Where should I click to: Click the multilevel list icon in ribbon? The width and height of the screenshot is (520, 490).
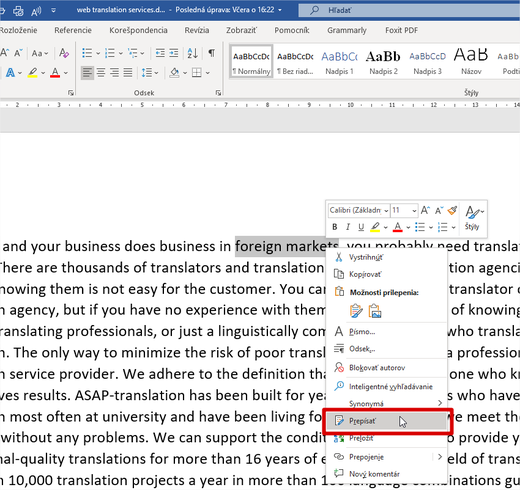click(132, 53)
